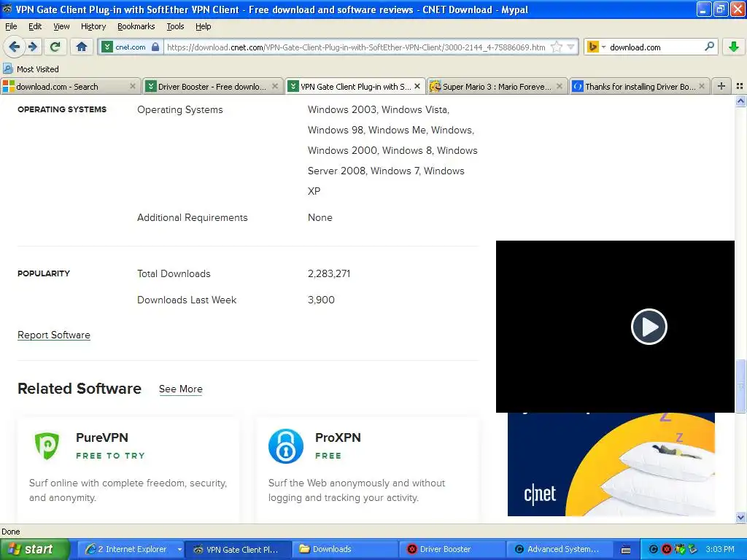Viewport: 747px width, 560px height.
Task: Close the Driver Booster download tab
Action: click(x=275, y=86)
